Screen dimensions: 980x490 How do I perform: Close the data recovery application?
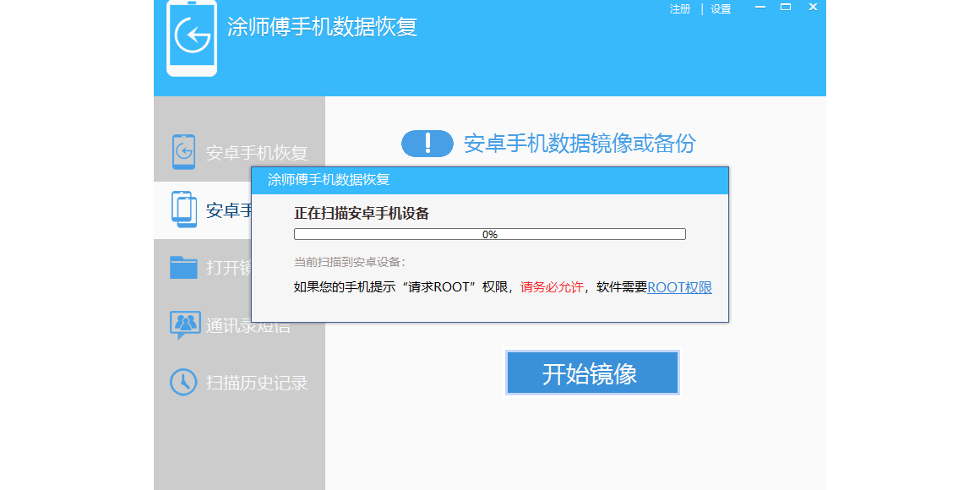[813, 8]
